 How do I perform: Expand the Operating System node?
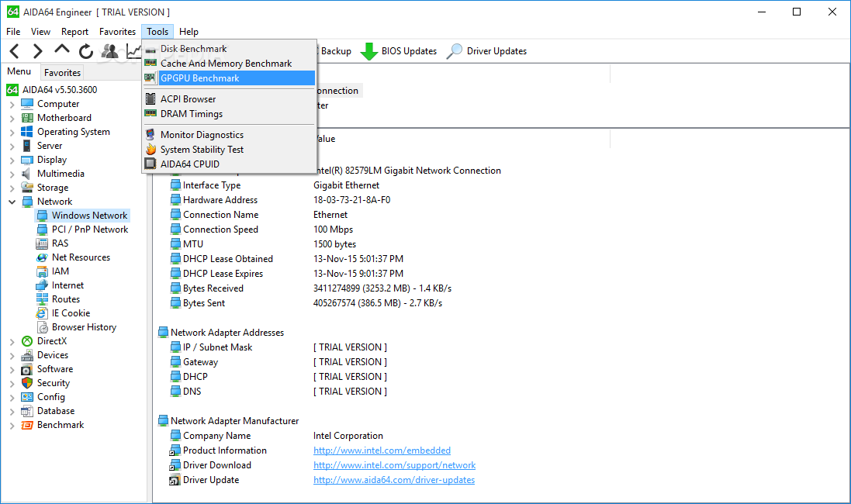point(12,133)
